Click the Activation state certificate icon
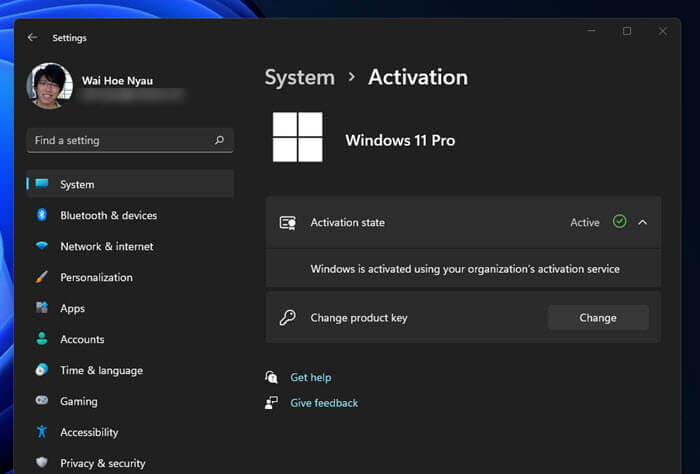Screen dimensions: 700x474 pos(288,222)
